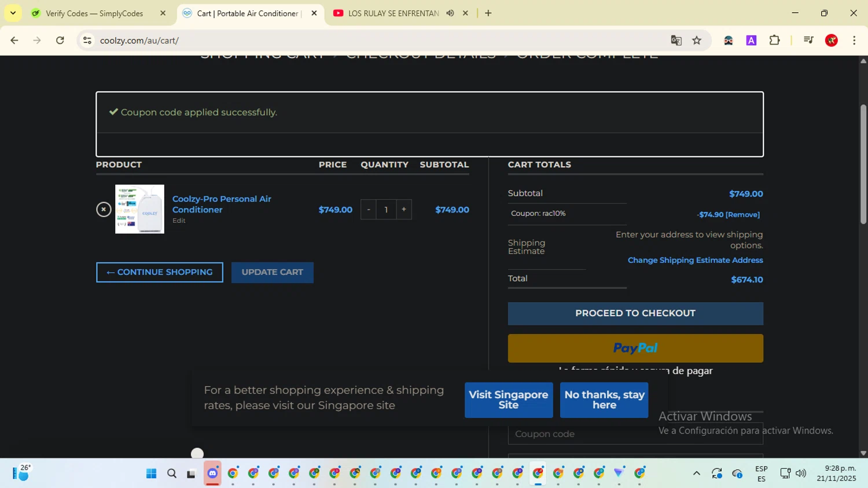Open Discord from the taskbar
The width and height of the screenshot is (868, 488).
(212, 474)
